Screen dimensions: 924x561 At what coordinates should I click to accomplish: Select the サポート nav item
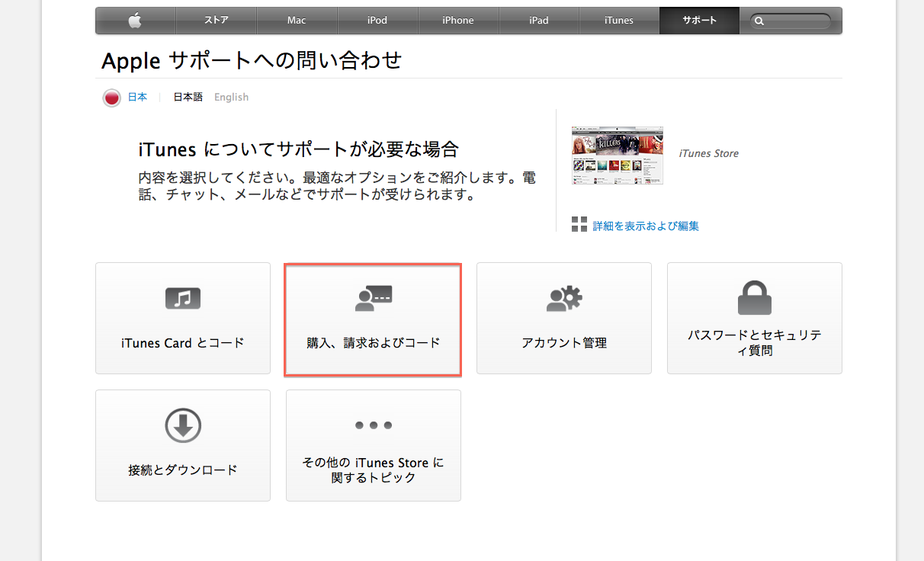(700, 21)
